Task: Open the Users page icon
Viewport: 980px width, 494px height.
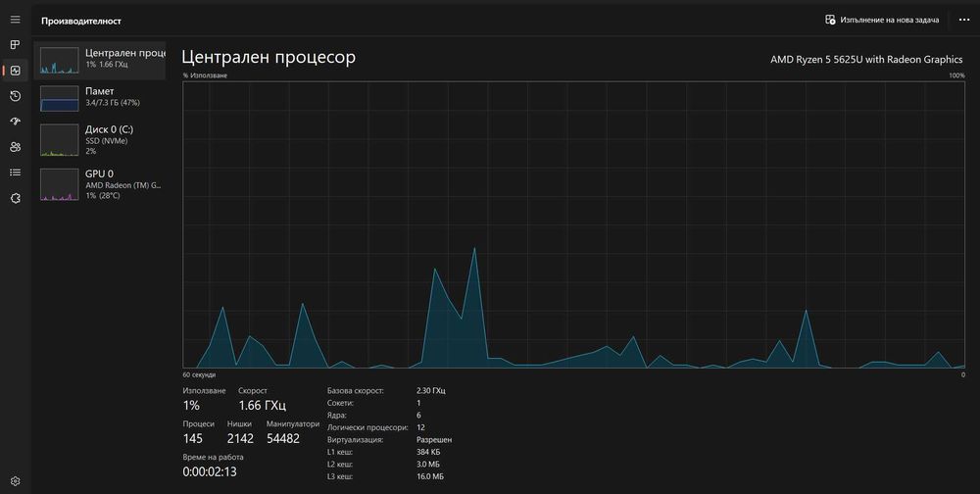Action: [x=15, y=147]
